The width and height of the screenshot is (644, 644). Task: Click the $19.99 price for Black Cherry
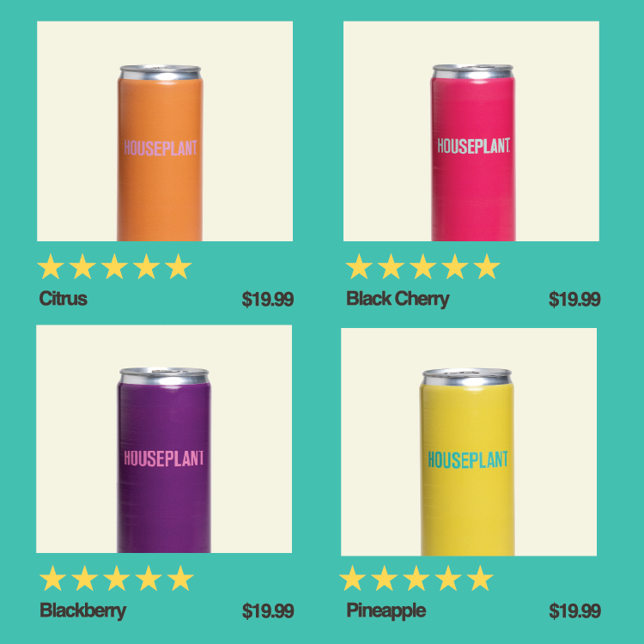[574, 299]
